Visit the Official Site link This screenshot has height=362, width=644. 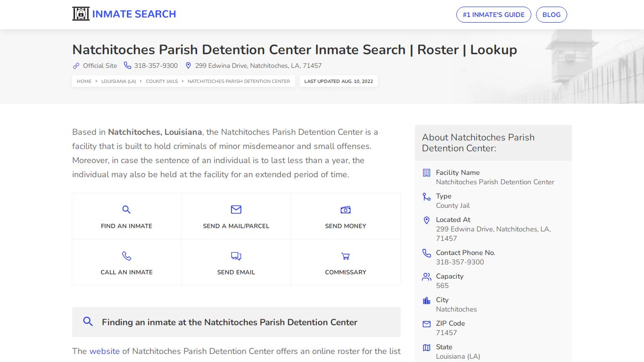click(x=100, y=66)
